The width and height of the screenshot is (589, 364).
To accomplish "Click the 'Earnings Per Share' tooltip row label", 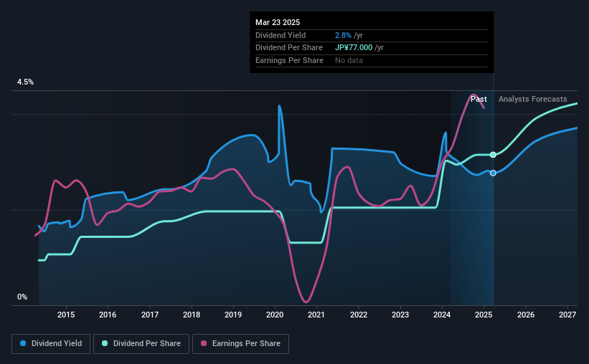I will pos(289,60).
